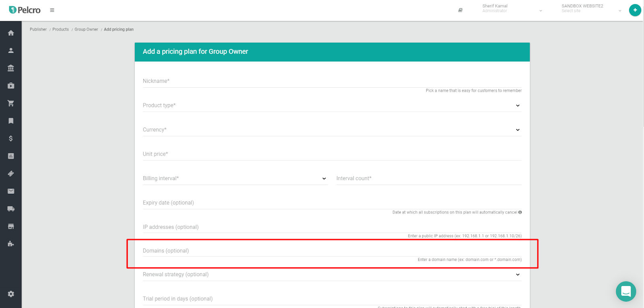Click the green plus button top right
The image size is (644, 308).
(x=635, y=10)
